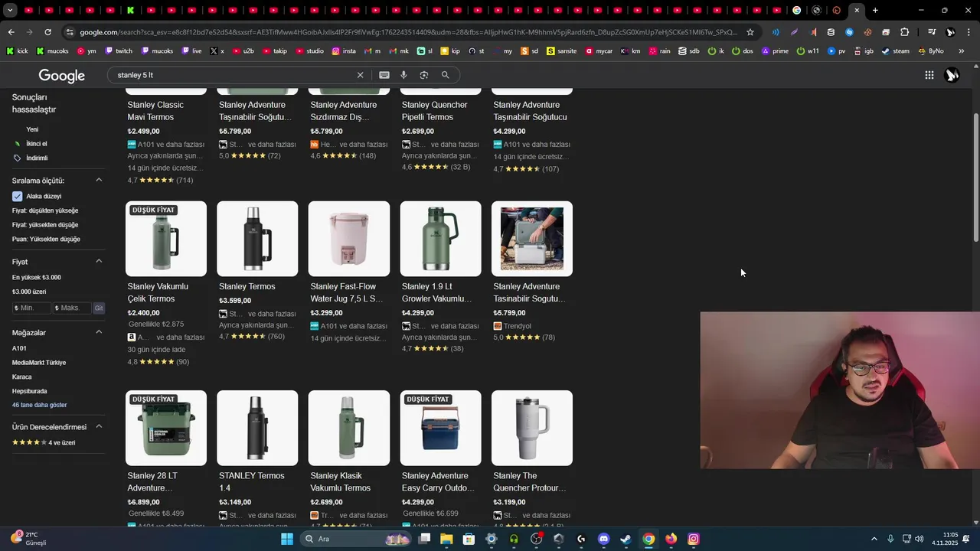980x551 pixels.
Task: Collapse the Ürün Derecelendirmesi section
Action: coord(99,426)
